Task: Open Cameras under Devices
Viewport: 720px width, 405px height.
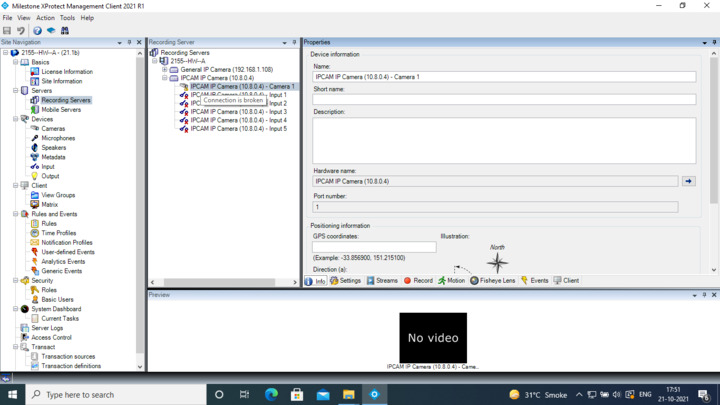Action: [53, 129]
